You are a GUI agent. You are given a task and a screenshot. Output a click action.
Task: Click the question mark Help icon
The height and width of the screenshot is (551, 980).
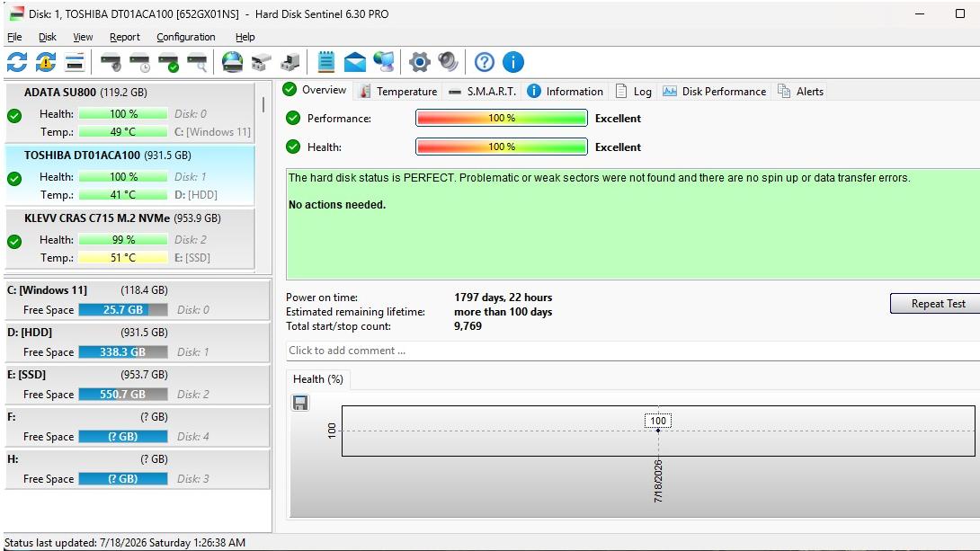[485, 62]
